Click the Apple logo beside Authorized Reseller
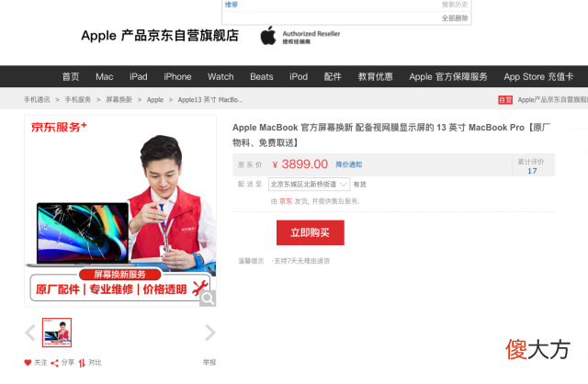 (268, 36)
